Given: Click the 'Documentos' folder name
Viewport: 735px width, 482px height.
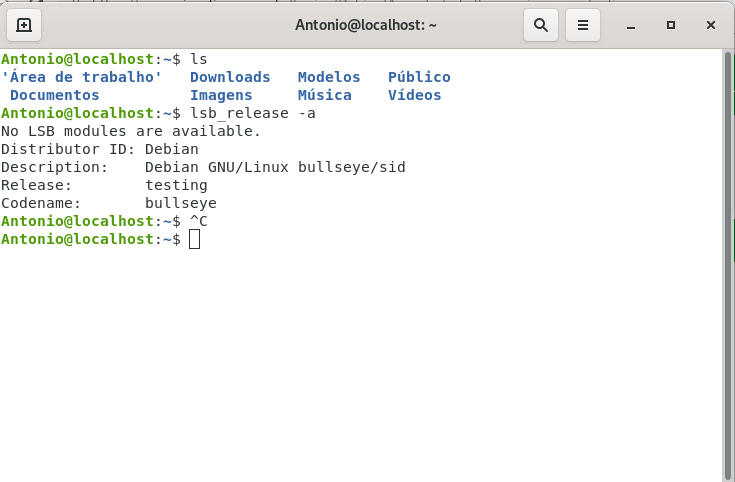Looking at the screenshot, I should (54, 95).
